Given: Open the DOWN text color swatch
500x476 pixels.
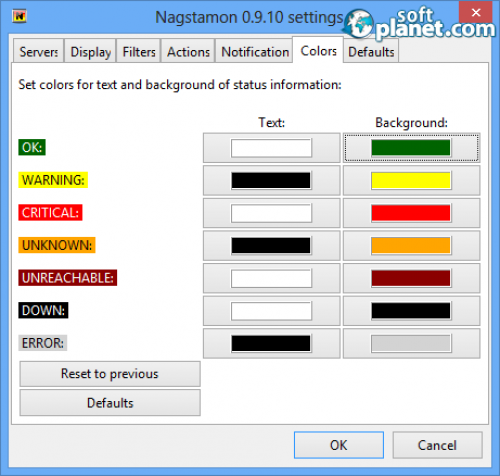Looking at the screenshot, I should (272, 311).
